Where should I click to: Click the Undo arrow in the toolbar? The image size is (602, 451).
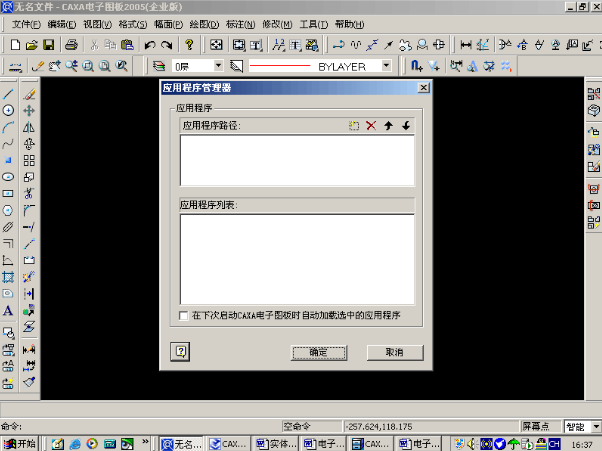tap(149, 45)
